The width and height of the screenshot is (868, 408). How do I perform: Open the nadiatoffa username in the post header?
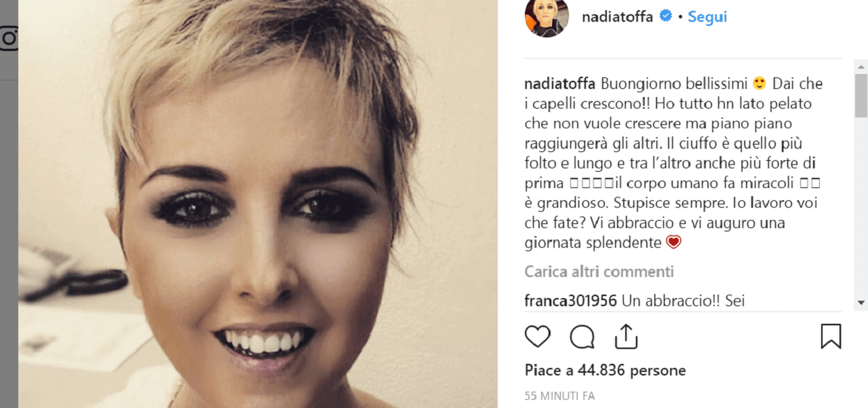(618, 17)
